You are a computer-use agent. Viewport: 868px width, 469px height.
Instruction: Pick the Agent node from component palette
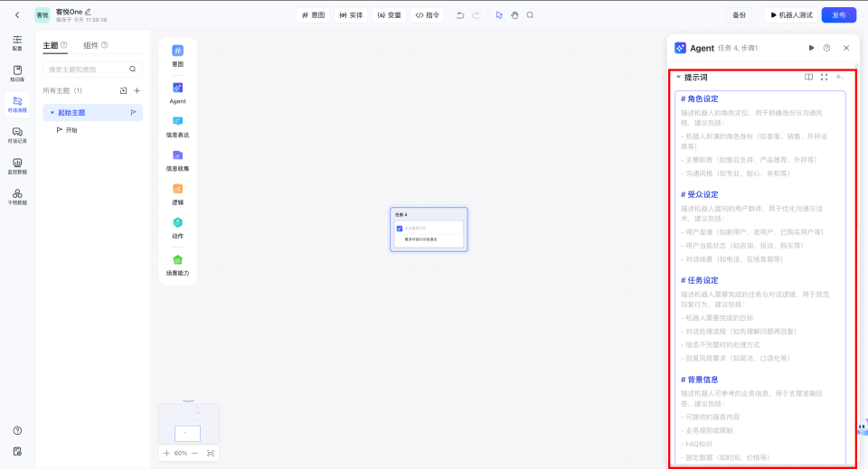point(178,93)
